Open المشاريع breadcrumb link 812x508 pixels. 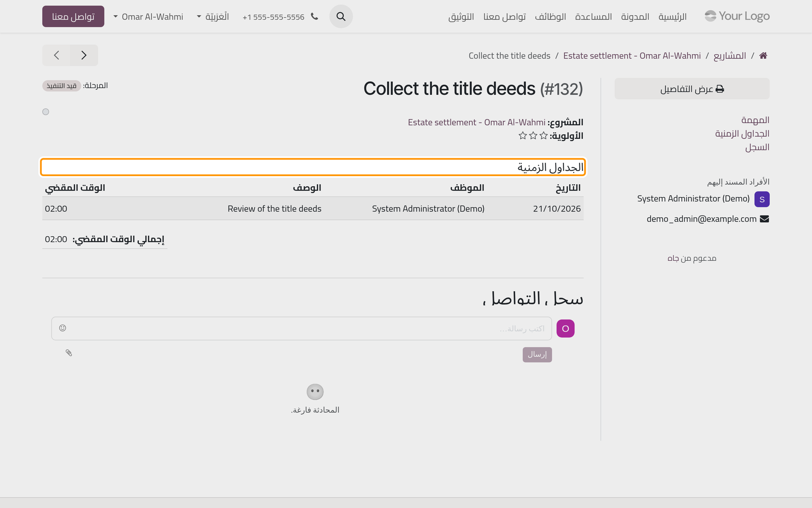click(x=730, y=55)
